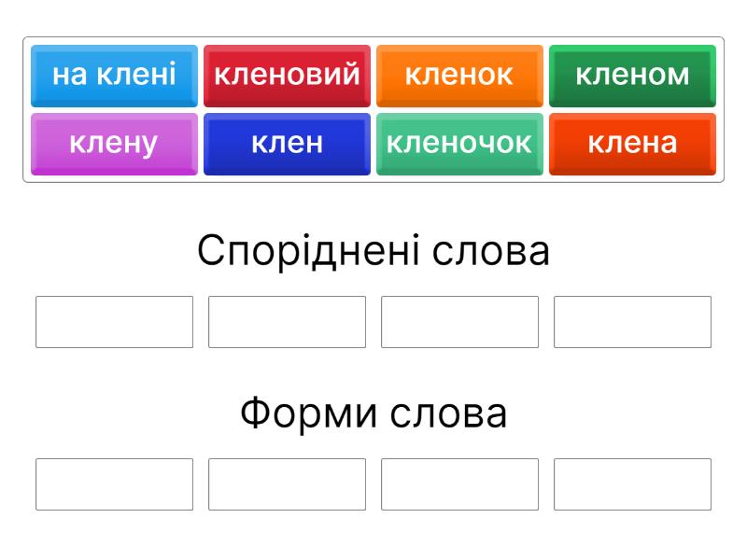747x560 pixels.
Task: Select the purple "клену" tile
Action: click(114, 144)
